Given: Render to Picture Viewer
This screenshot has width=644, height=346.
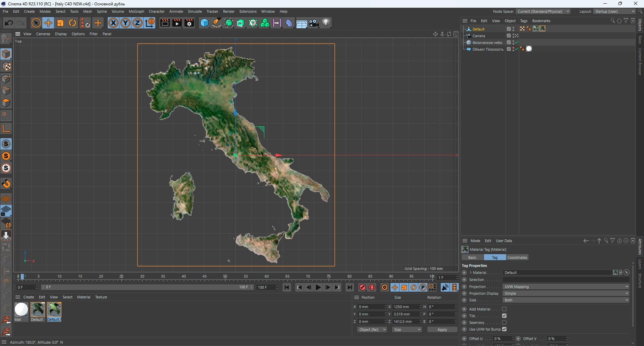Looking at the screenshot, I should [177, 23].
